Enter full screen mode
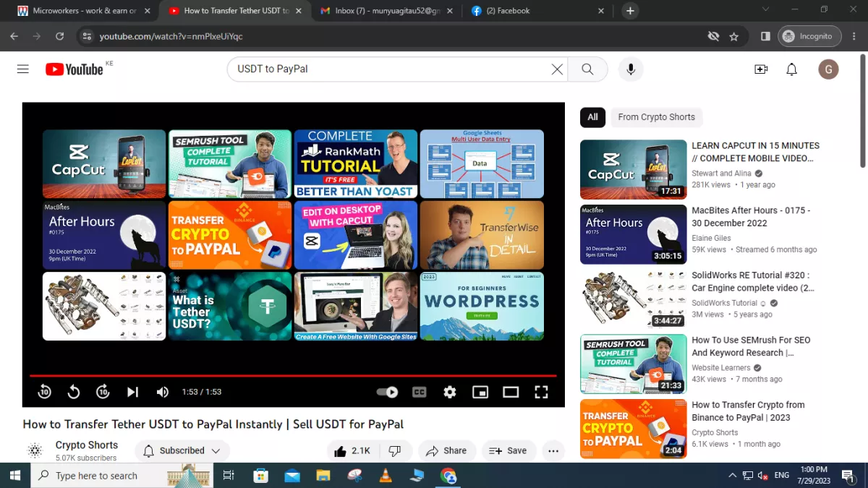This screenshot has height=488, width=868. click(541, 392)
